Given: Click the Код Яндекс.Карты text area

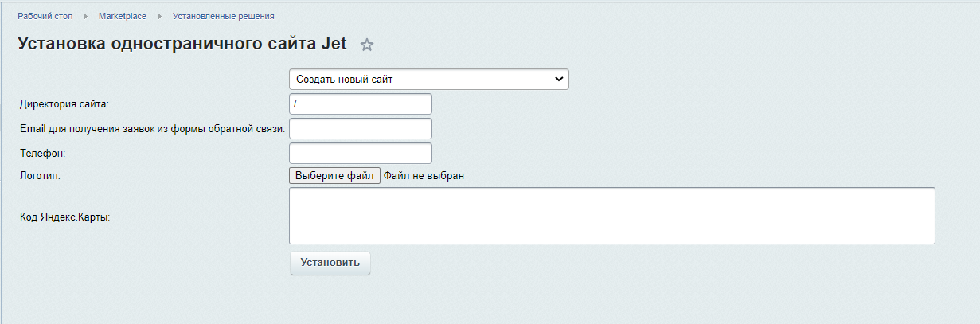Looking at the screenshot, I should click(611, 215).
